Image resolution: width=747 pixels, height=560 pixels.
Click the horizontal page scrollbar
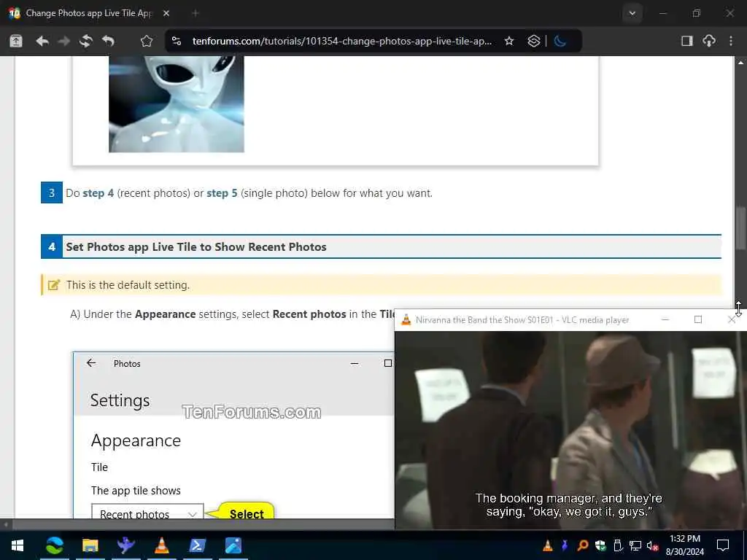(x=203, y=524)
